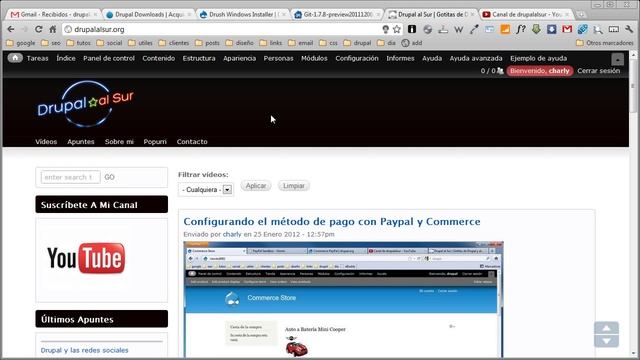Viewport: 640px width, 360px height.
Task: Open the blue chain-link extension icon
Action: [x=582, y=29]
